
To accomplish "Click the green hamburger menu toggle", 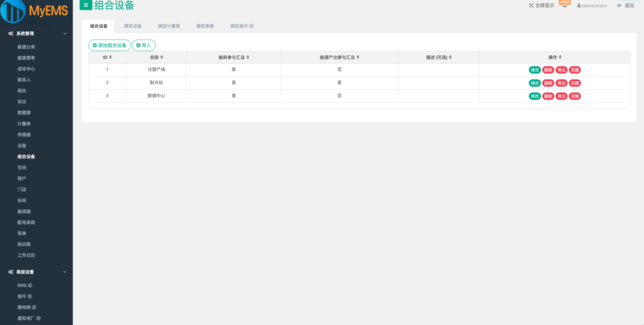I will coord(86,5).
